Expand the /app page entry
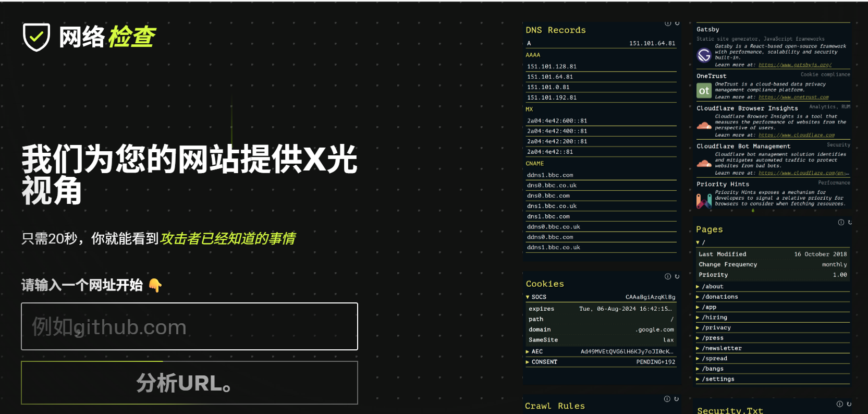Viewport: 868px width, 414px height. [x=698, y=307]
